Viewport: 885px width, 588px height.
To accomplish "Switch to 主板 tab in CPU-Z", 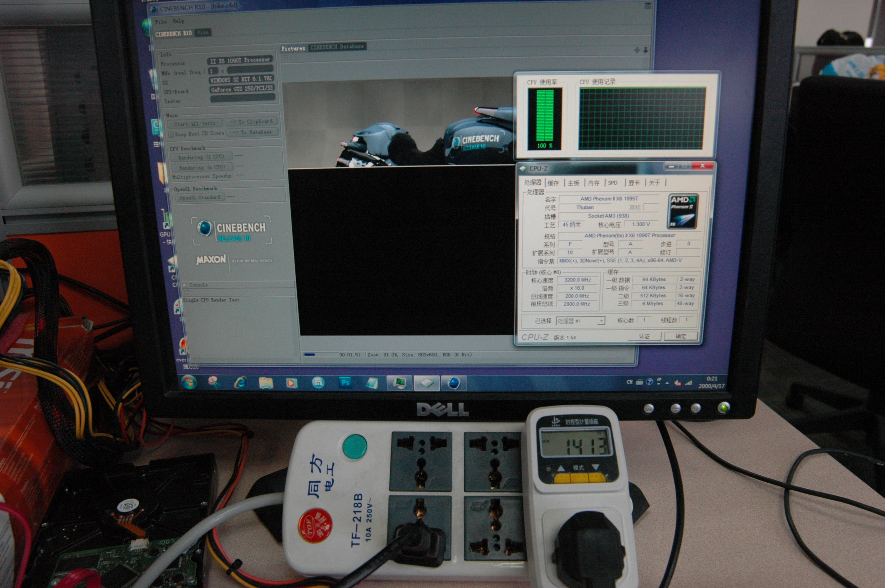I will tap(574, 183).
